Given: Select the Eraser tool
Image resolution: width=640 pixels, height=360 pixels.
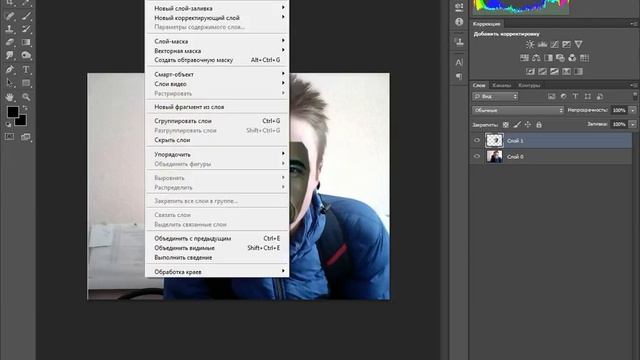Looking at the screenshot, I should point(10,42).
